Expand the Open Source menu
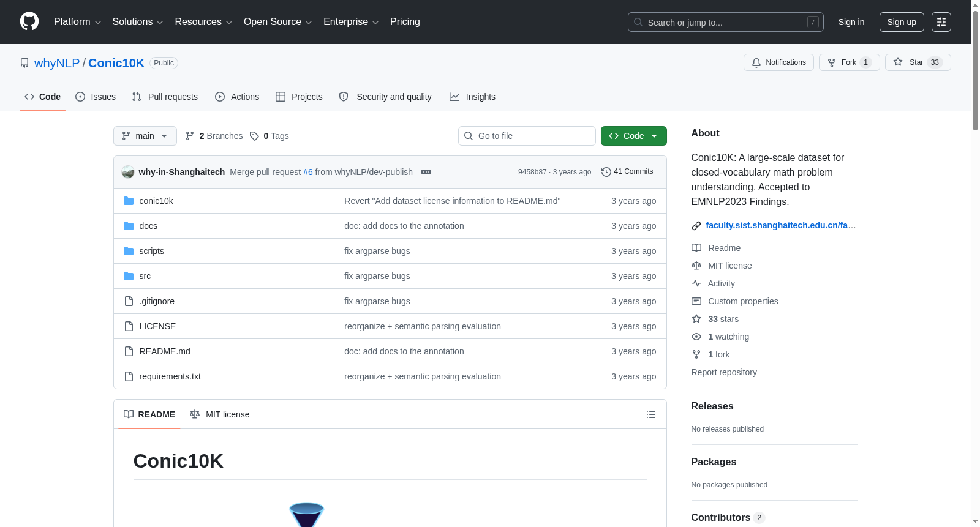Image resolution: width=980 pixels, height=527 pixels. (278, 22)
